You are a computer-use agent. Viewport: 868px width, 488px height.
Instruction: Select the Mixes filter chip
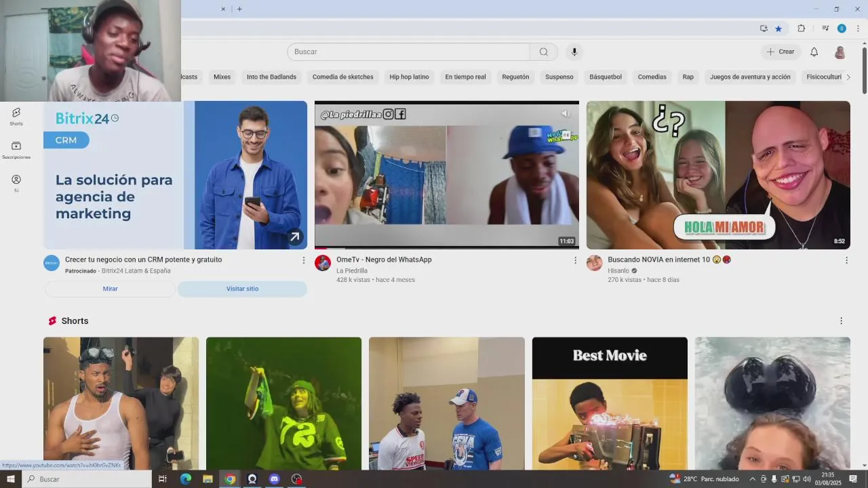coord(222,77)
